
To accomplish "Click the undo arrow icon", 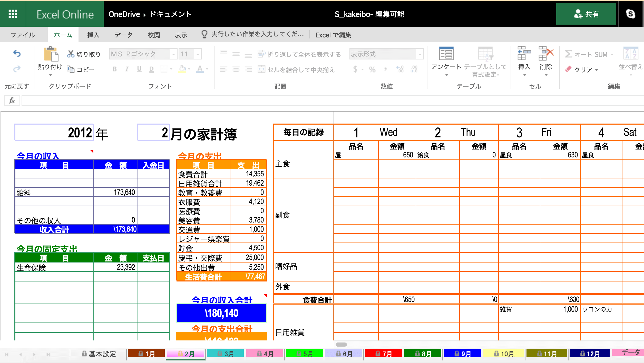I will 17,54.
